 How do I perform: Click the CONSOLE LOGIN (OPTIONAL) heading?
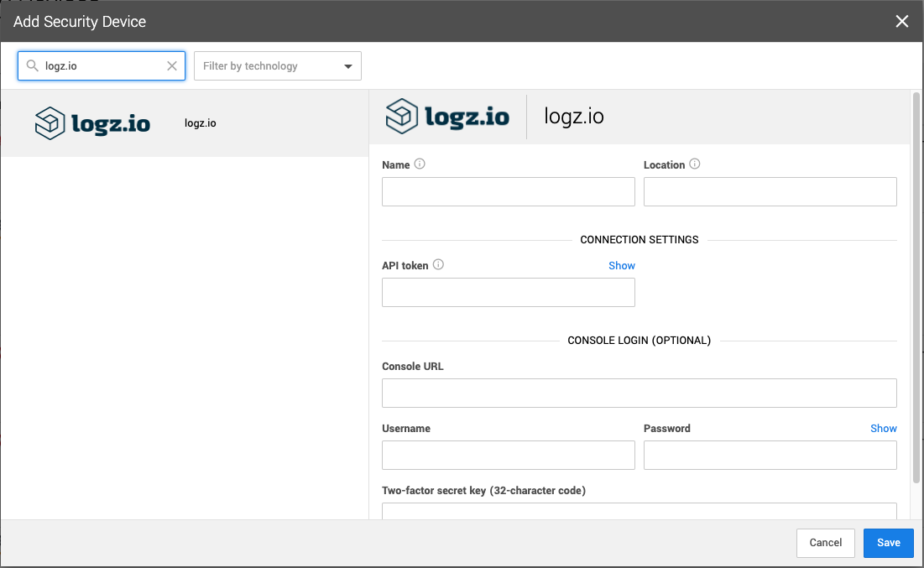[639, 341]
